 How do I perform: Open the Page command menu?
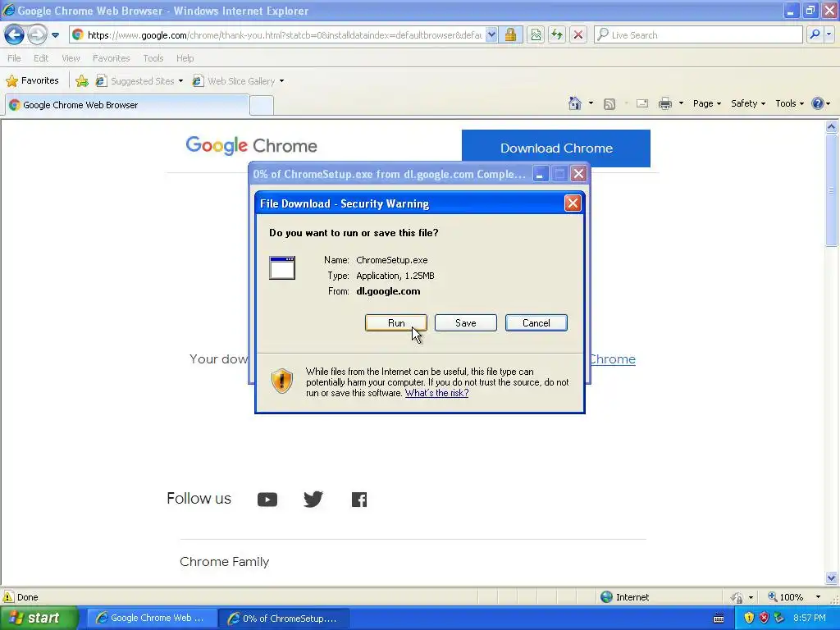706,103
